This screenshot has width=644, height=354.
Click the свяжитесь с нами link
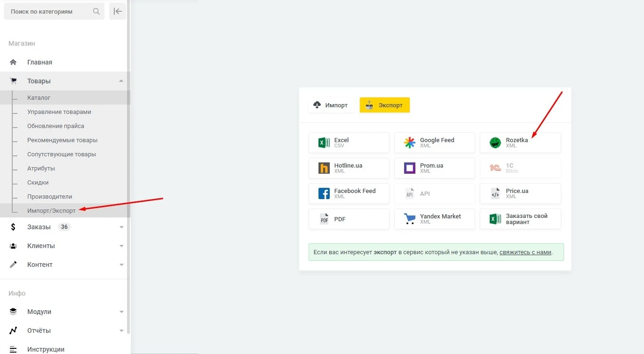[525, 252]
